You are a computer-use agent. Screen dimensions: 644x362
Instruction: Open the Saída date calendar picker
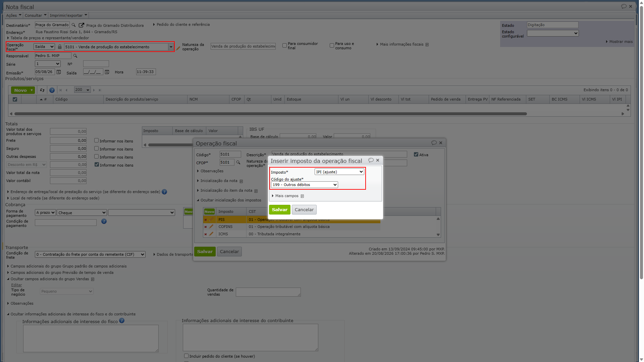[107, 72]
